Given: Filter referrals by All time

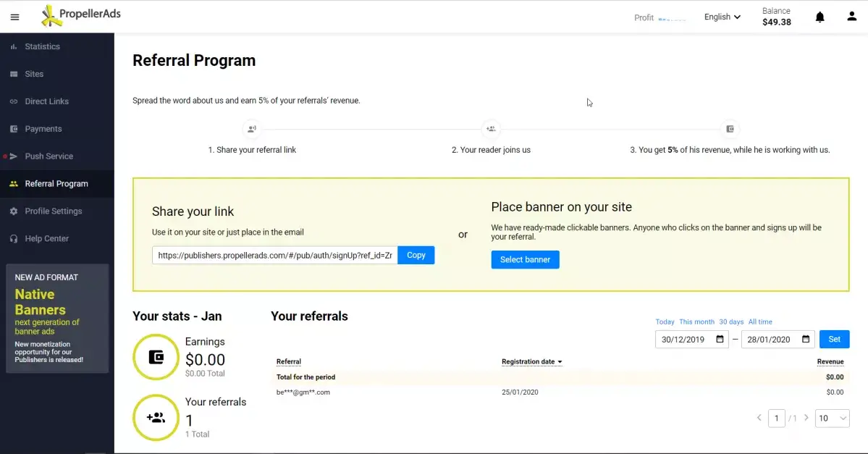Looking at the screenshot, I should pos(760,321).
